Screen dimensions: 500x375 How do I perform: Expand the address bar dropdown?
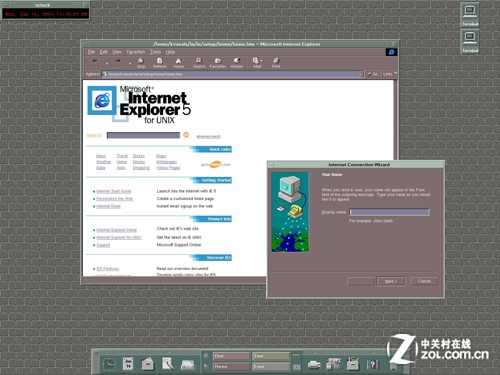point(362,74)
